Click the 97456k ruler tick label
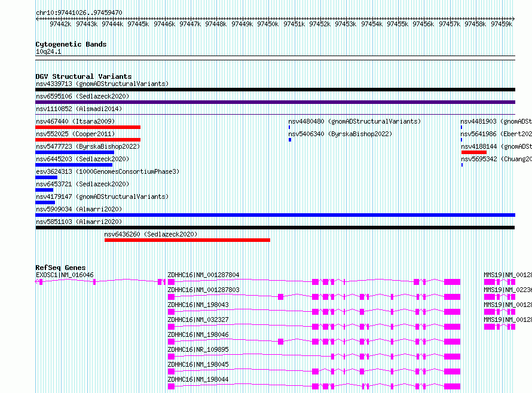 coord(423,24)
